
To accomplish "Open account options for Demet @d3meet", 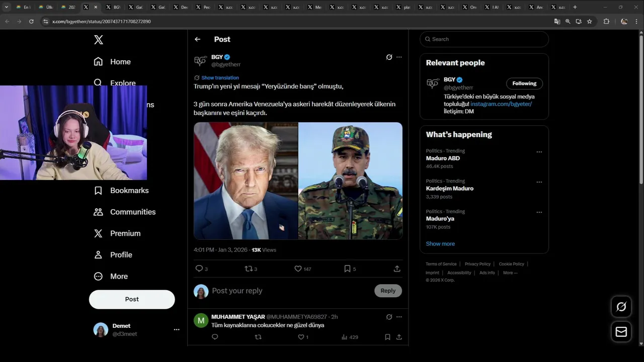I will point(177,330).
